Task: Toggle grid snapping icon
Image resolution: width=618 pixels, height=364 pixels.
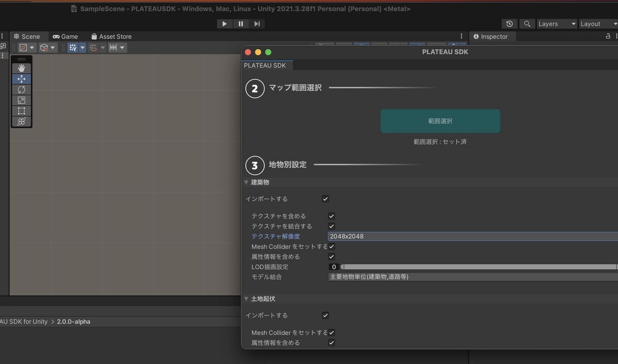Action: [93, 47]
